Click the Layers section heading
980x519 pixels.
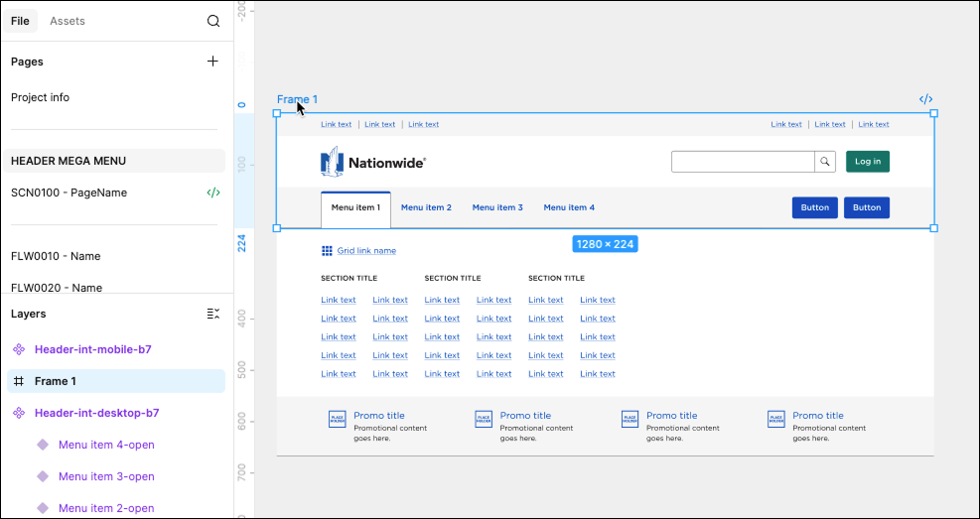(x=28, y=314)
